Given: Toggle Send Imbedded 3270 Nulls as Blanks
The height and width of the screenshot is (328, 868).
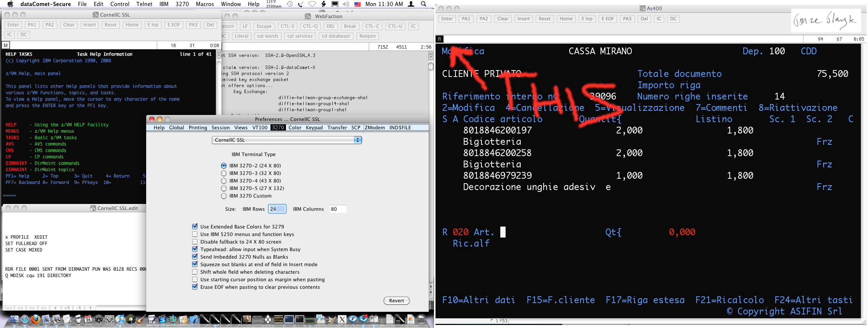Looking at the screenshot, I should 195,257.
